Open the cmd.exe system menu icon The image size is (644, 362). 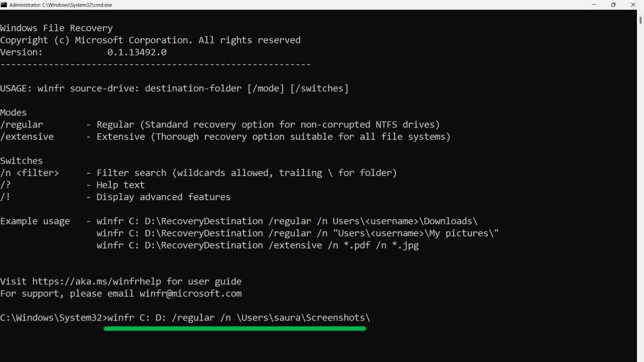[x=4, y=5]
